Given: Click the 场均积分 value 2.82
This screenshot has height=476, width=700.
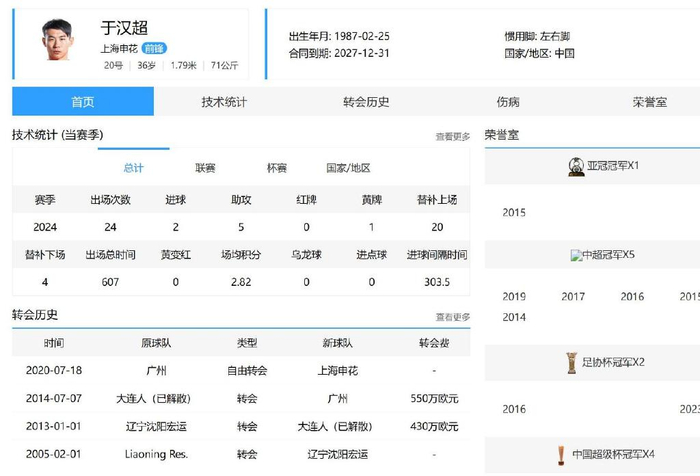Looking at the screenshot, I should coord(241,282).
